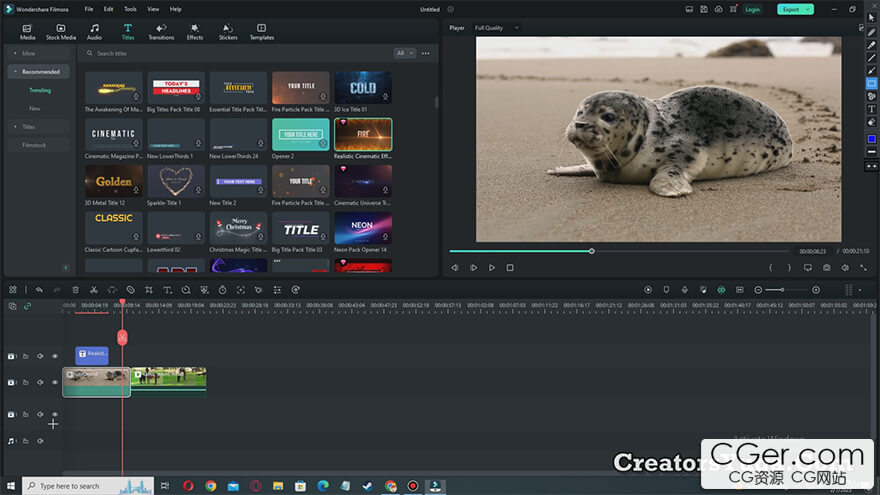Mute the seal video track
This screenshot has height=495, width=880.
tap(41, 382)
